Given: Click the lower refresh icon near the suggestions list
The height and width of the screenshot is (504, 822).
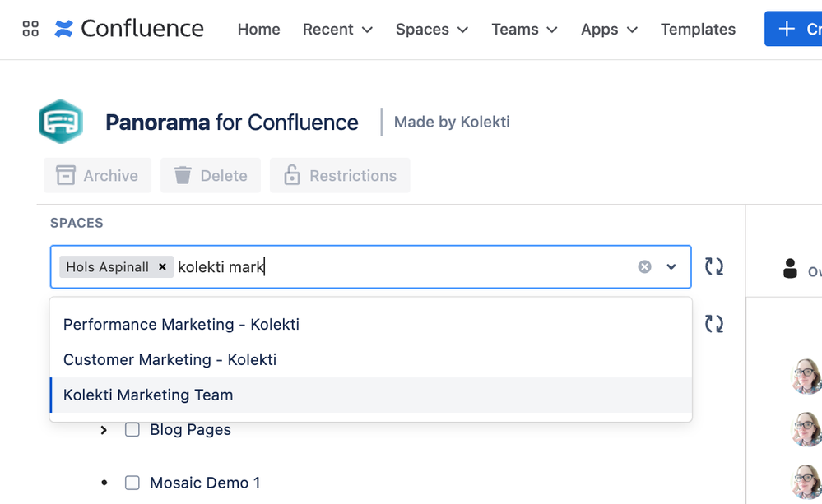Looking at the screenshot, I should [x=714, y=324].
